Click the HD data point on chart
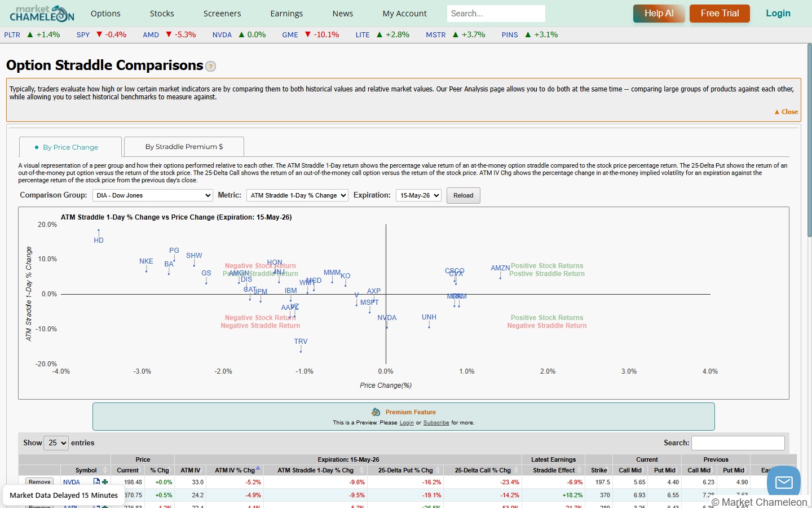Image resolution: width=812 pixels, height=508 pixels. (99, 230)
